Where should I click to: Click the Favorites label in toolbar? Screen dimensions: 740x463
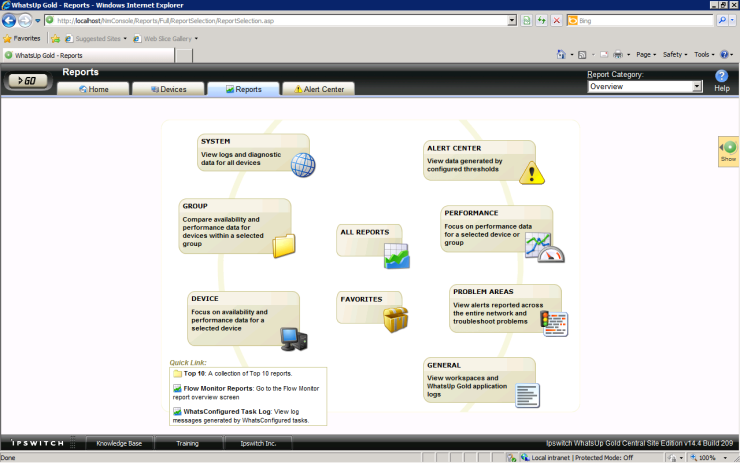26,39
